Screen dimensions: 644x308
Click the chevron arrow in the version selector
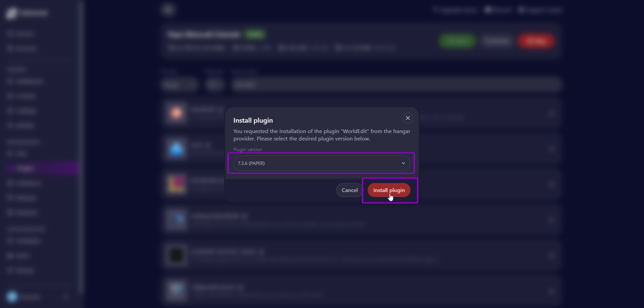tap(404, 163)
